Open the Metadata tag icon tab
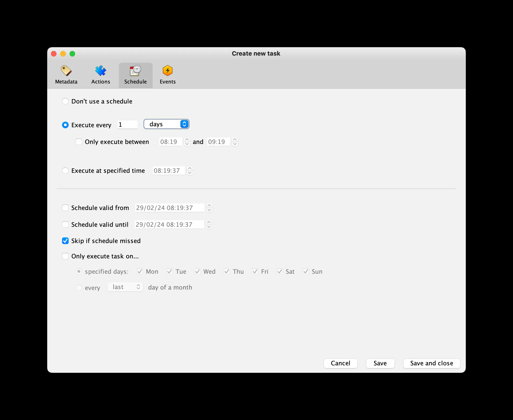 66,71
